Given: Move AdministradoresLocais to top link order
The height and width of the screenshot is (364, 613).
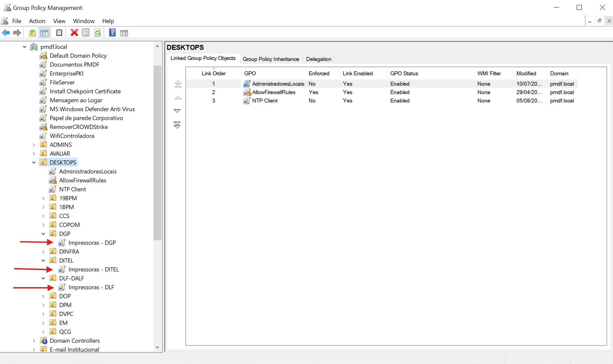Looking at the screenshot, I should [177, 84].
